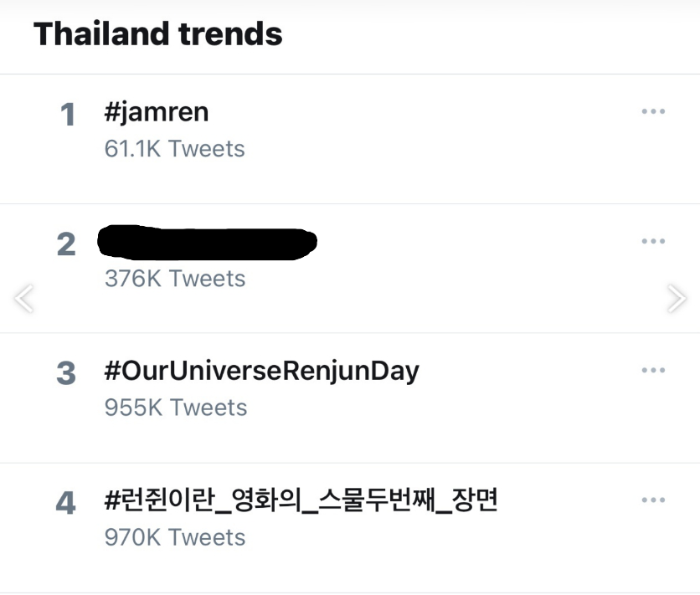The image size is (700, 595).
Task: Open more options for #OurUniverseRenjunDay trend
Action: tap(652, 371)
